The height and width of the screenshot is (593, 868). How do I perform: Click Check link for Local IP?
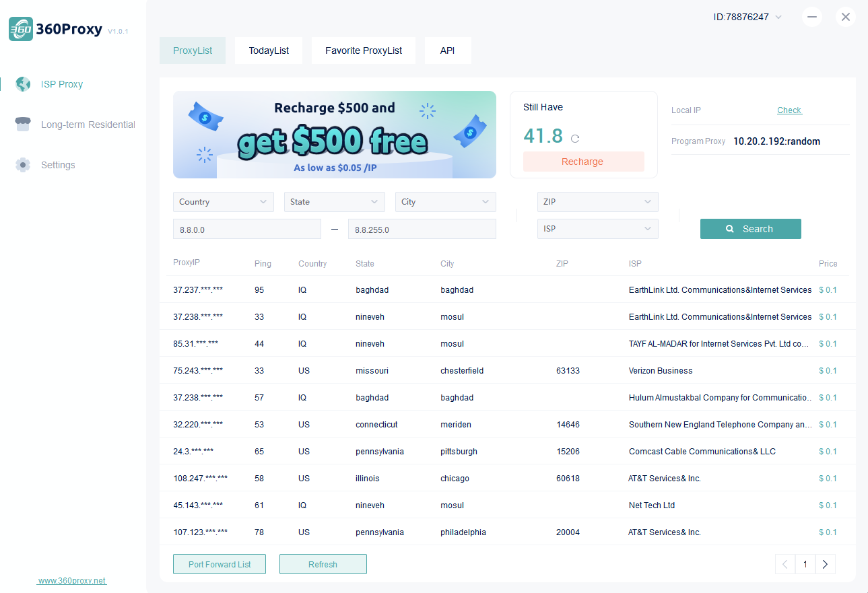[789, 110]
